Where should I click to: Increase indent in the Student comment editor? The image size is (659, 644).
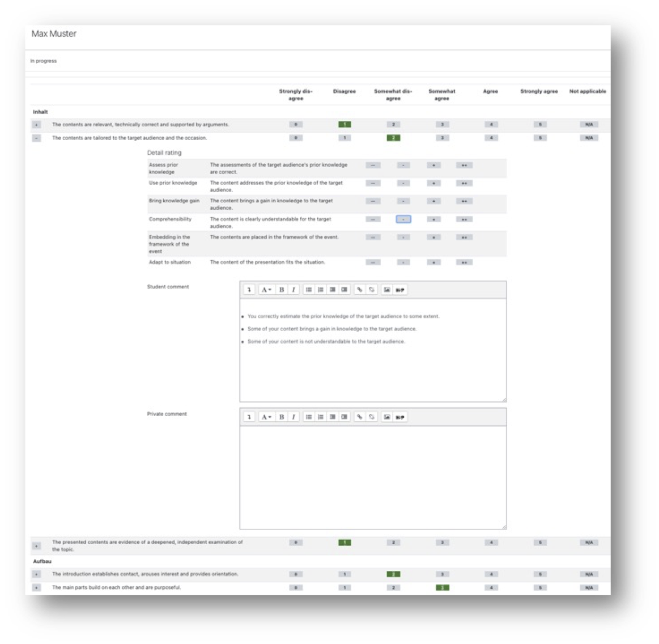tap(345, 290)
